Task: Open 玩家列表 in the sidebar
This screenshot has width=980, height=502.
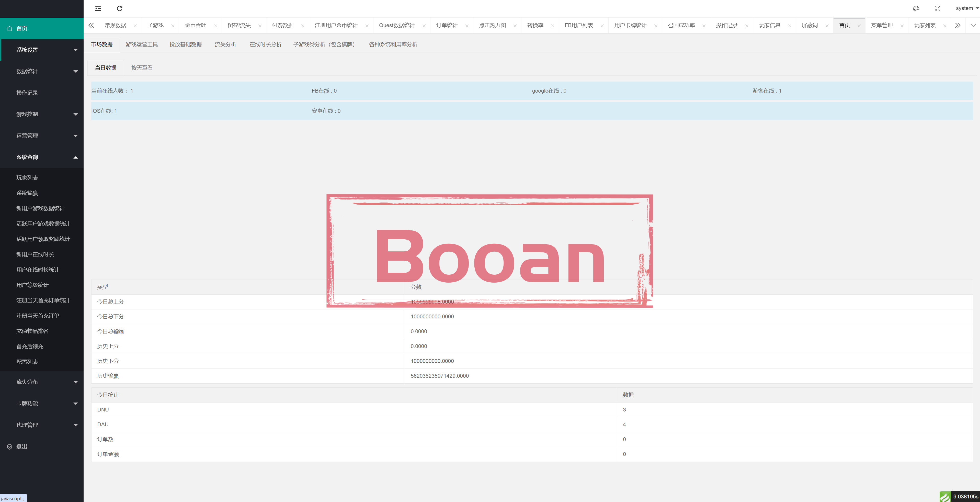Action: [x=27, y=178]
